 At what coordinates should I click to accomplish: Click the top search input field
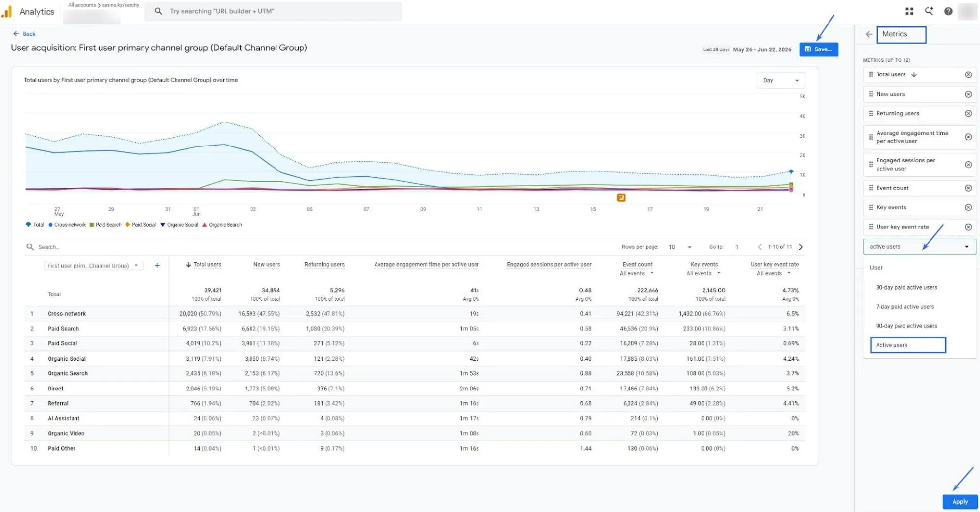(x=273, y=11)
